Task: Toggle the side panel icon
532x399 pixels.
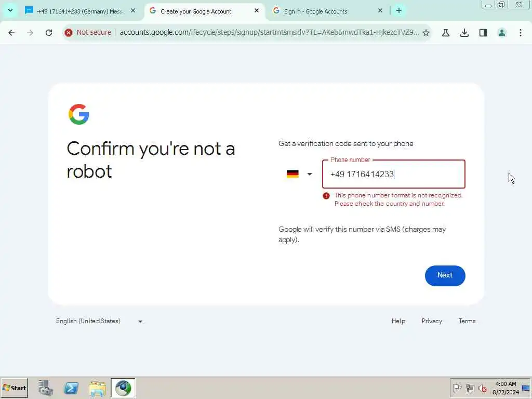Action: [483, 33]
